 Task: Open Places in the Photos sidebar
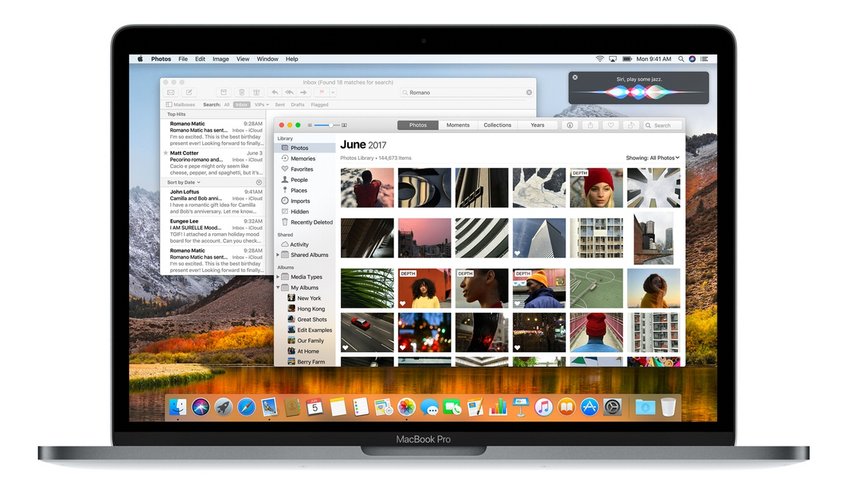294,190
